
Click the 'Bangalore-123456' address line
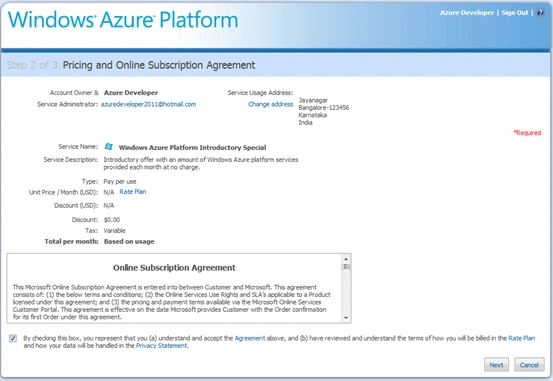click(x=324, y=108)
